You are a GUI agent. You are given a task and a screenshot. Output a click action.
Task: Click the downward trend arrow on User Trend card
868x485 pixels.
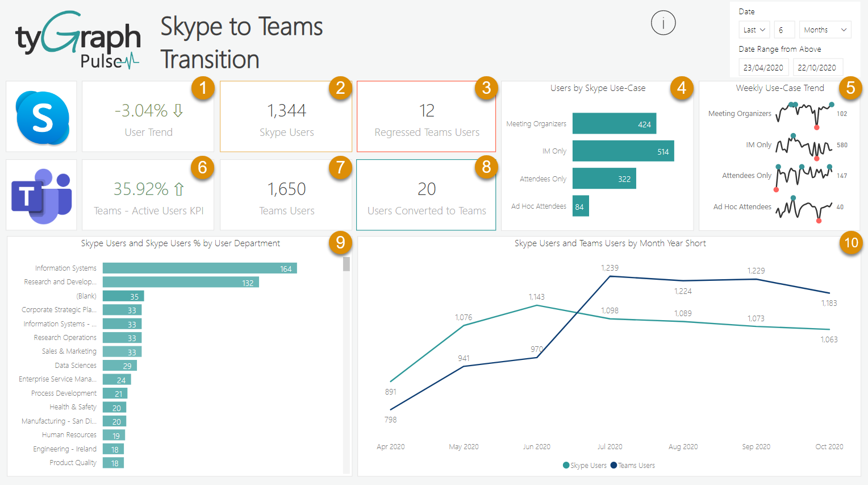tap(178, 110)
